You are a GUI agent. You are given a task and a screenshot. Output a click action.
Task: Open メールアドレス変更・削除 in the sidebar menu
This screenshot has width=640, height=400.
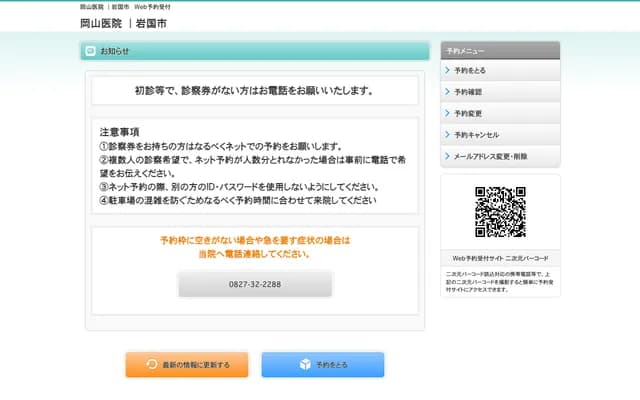tap(500, 156)
